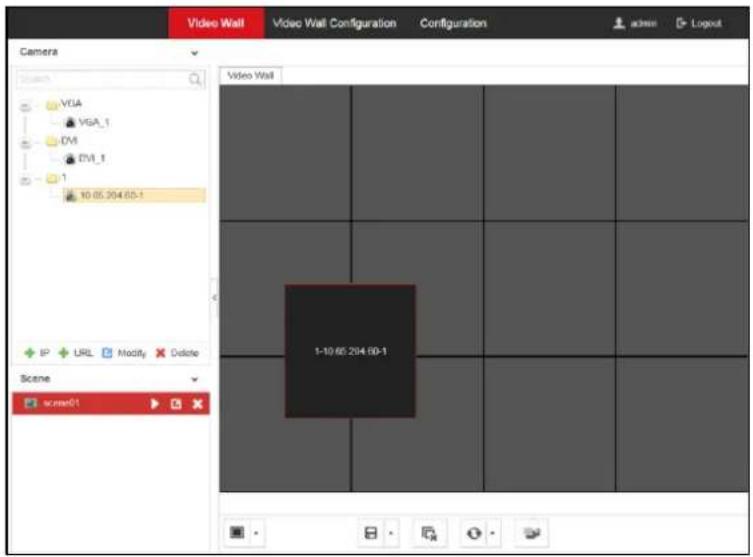The image size is (753, 557).
Task: Select the 10.65.204.60-1 camera entry
Action: [134, 195]
